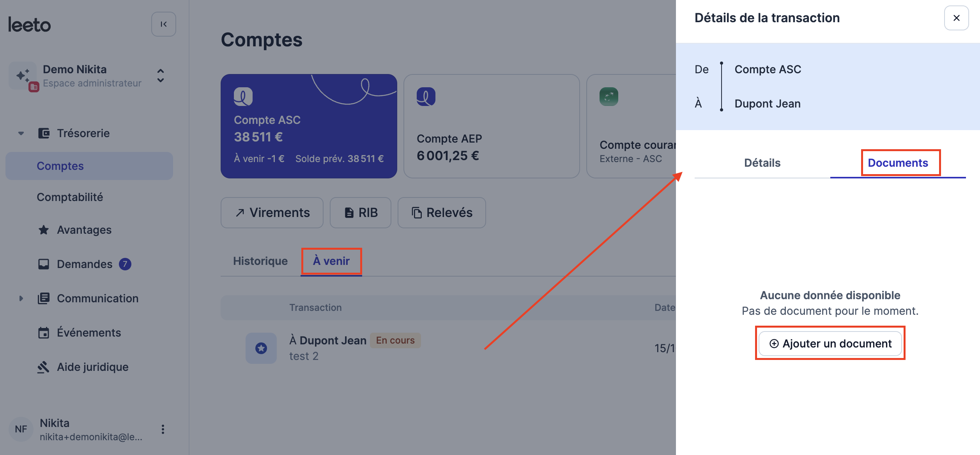Viewport: 980px width, 455px height.
Task: Click the Transaction column header
Action: 315,308
